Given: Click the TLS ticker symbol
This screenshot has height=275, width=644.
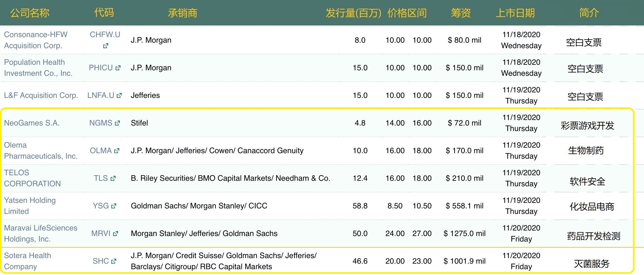Looking at the screenshot, I should (101, 178).
